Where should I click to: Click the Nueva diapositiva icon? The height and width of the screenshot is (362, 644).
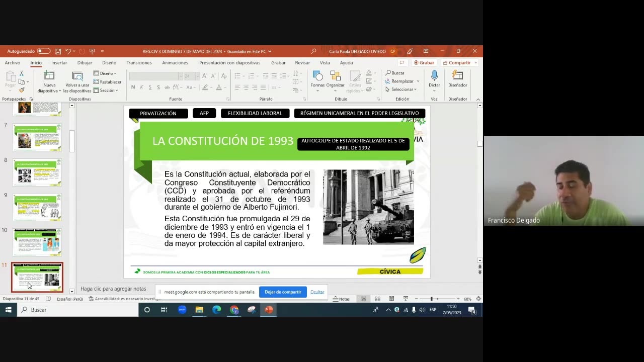pyautogui.click(x=49, y=76)
